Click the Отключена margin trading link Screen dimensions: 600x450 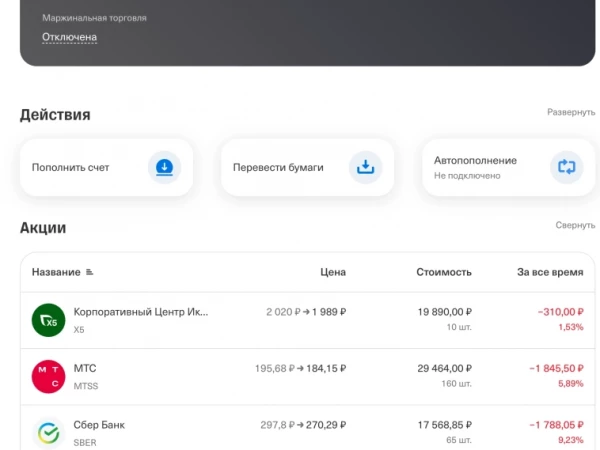click(x=69, y=37)
